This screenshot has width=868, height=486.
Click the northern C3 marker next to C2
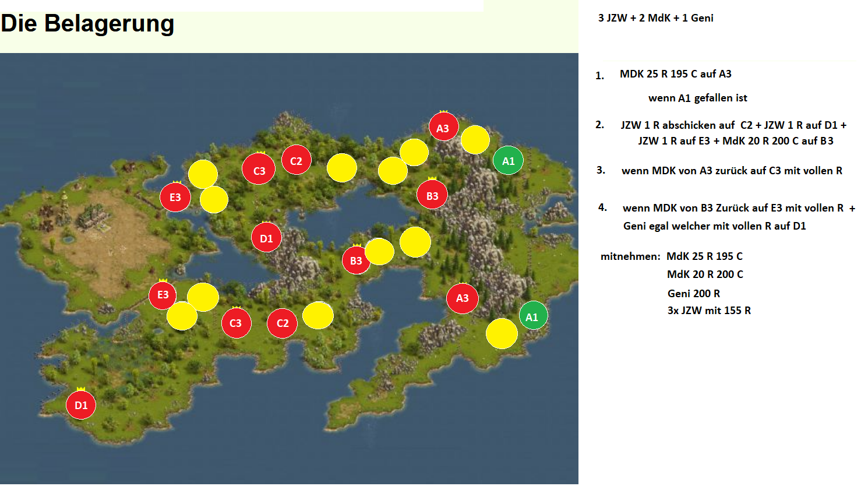click(x=259, y=170)
